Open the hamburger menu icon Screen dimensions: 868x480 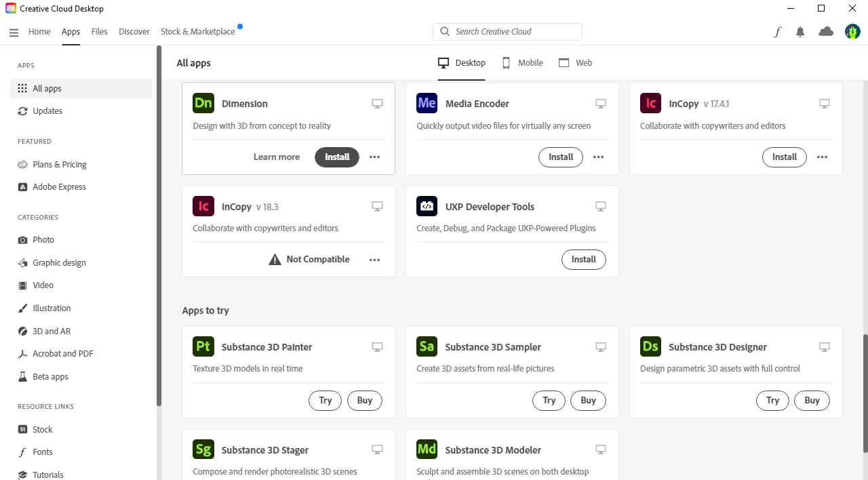[x=14, y=32]
